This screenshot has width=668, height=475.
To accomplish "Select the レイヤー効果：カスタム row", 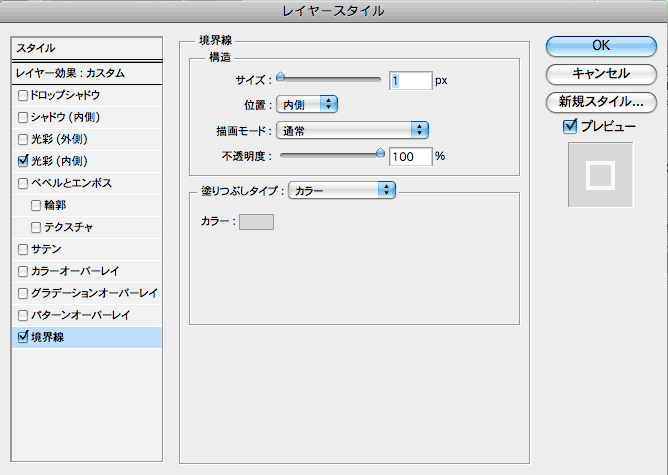I will (87, 73).
